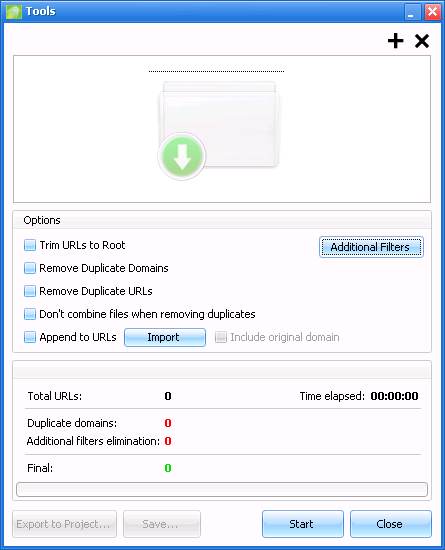Click the X icon to remove files
Image resolution: width=445 pixels, height=550 pixels.
point(422,41)
